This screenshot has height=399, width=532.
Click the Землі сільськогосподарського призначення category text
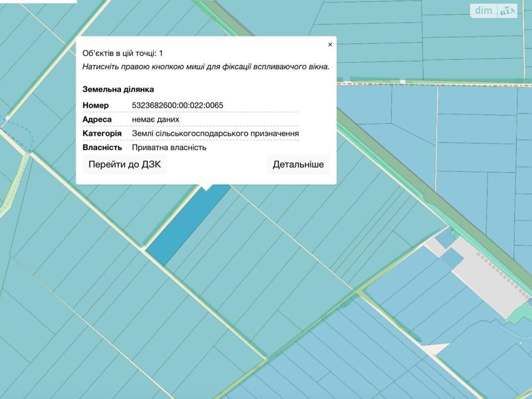[x=215, y=134]
